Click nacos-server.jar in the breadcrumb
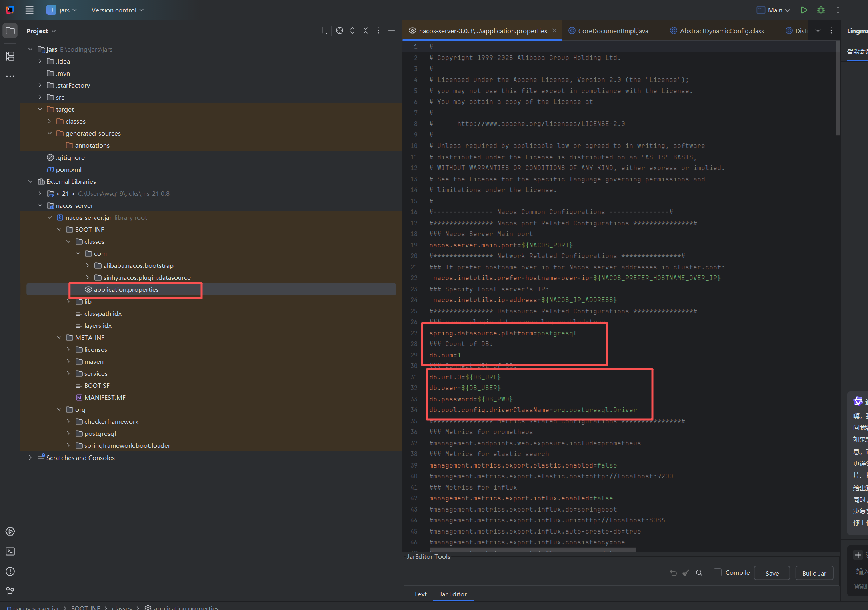The width and height of the screenshot is (868, 610). 33,607
